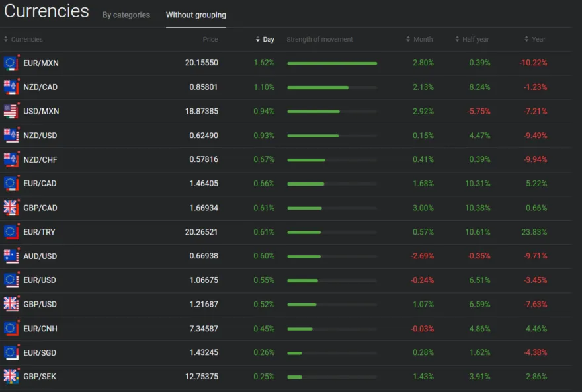Toggle sort order on the Year column
Screen dimensions: 582x392
534,39
